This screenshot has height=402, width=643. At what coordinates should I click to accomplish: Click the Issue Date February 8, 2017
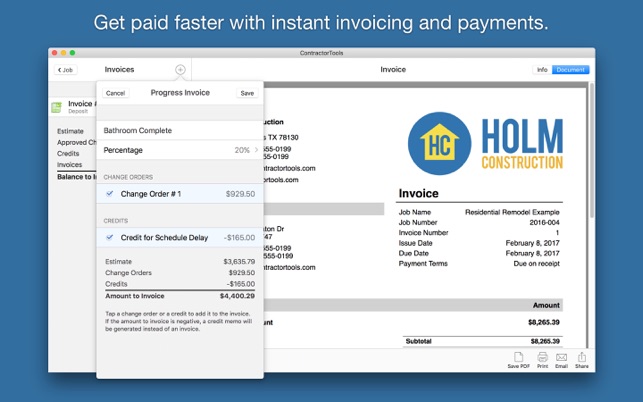(x=532, y=243)
